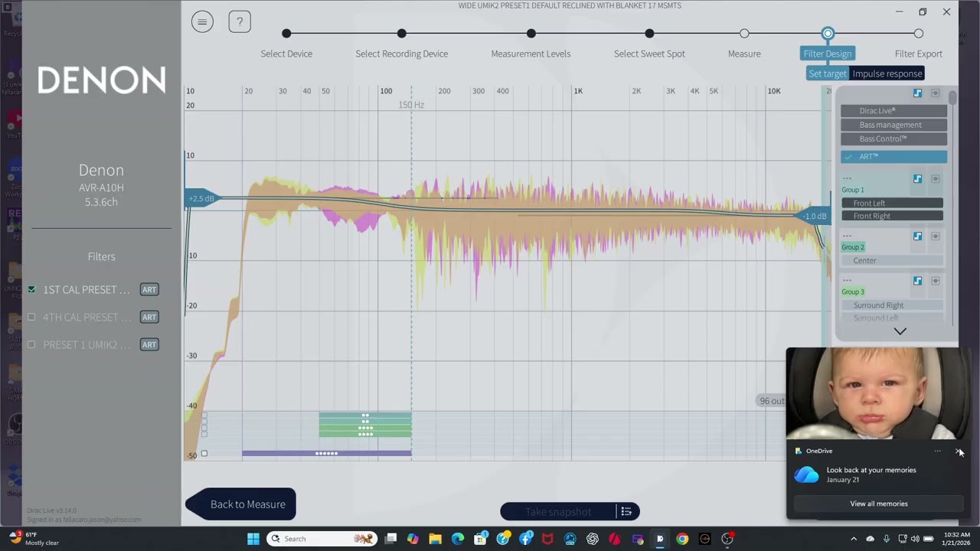This screenshot has height=551, width=980.
Task: Open the volume control in system tray
Action: 915,539
